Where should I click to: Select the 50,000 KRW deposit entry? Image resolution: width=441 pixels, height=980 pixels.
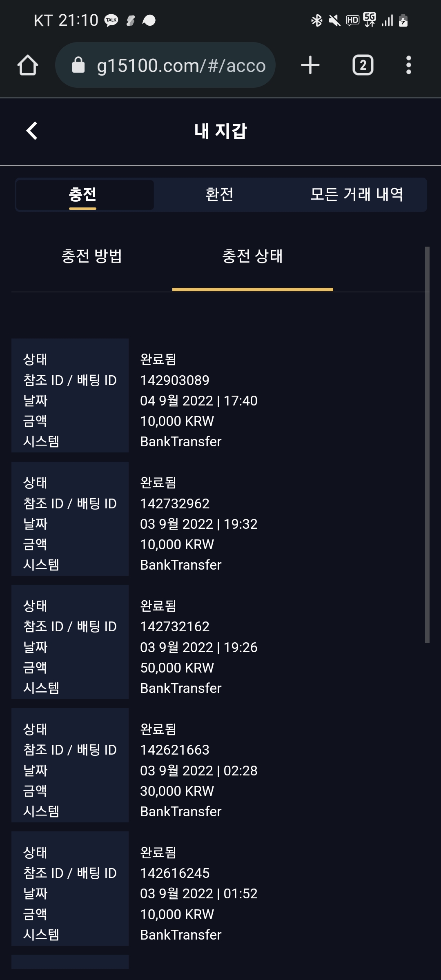click(x=177, y=668)
